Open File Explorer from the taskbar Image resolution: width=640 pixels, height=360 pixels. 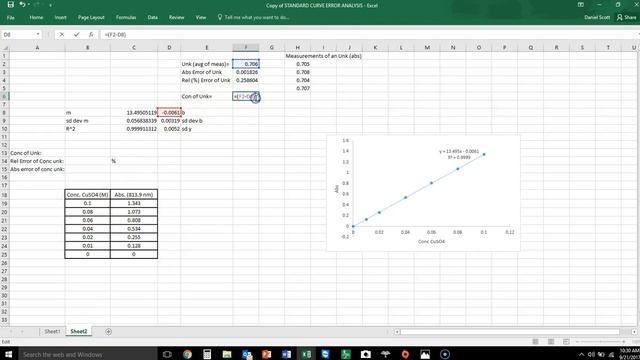click(x=227, y=354)
